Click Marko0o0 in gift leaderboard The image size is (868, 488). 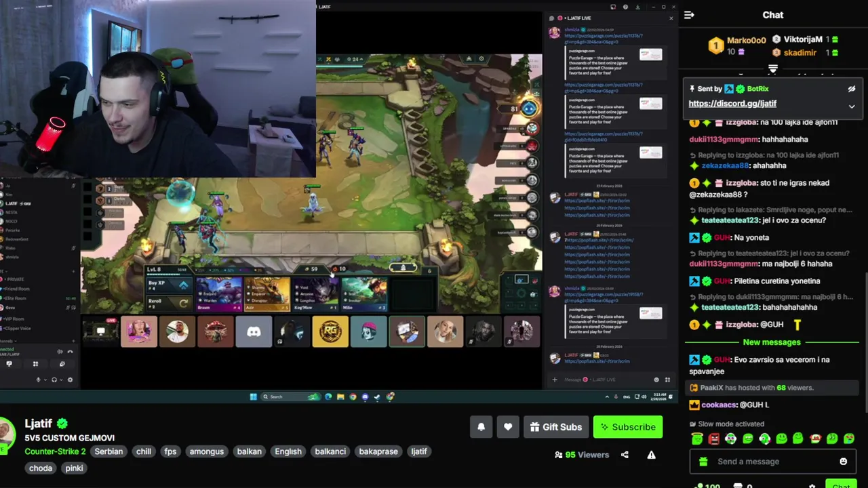(x=746, y=40)
